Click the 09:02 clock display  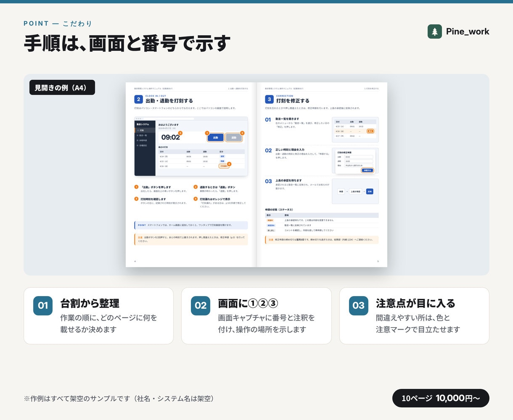(170, 137)
